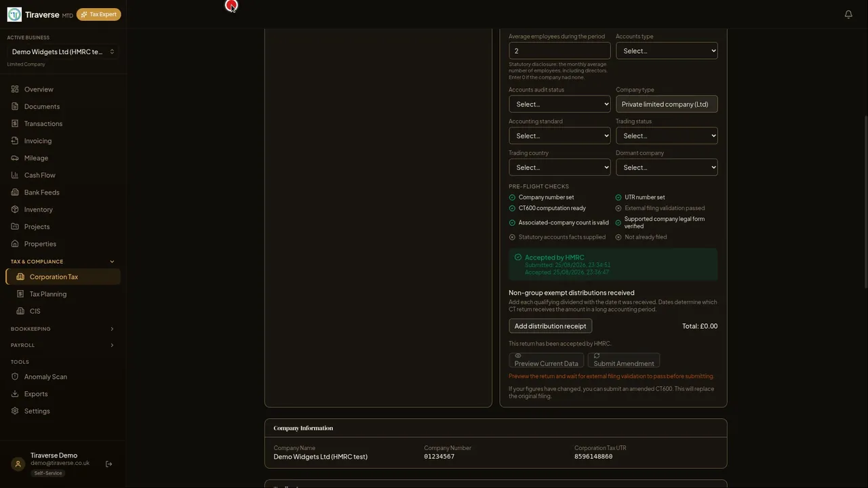Click the Anomaly Scan shield icon
Viewport: 868px width, 488px height.
point(15,377)
